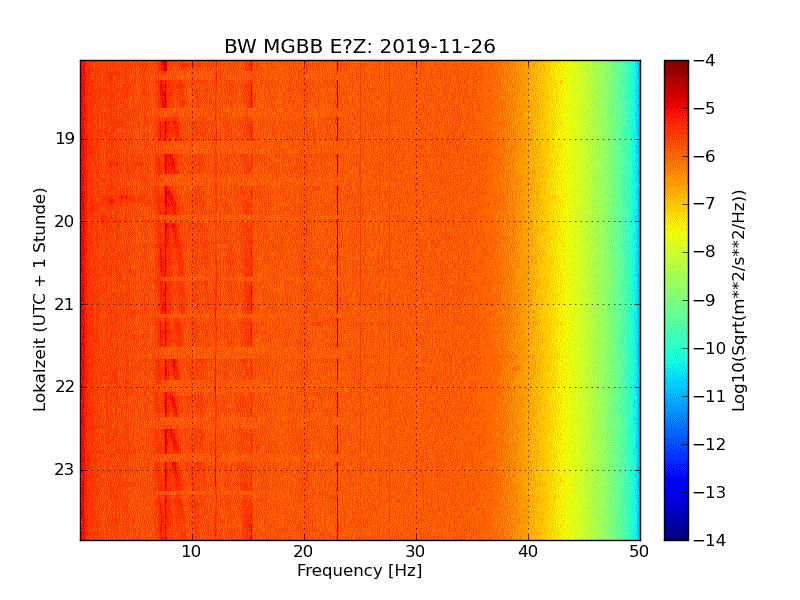800x600 pixels.
Task: Click the dark vertical line near 23 Hz
Action: [337, 300]
